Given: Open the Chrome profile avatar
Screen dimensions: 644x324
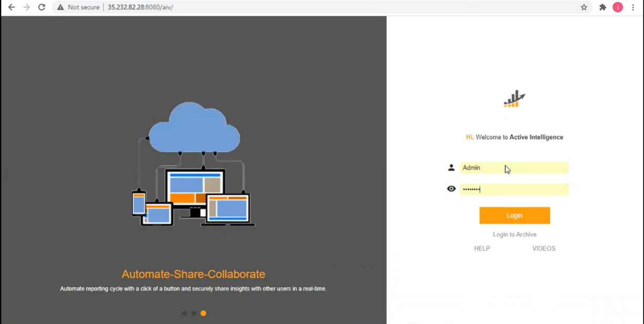Looking at the screenshot, I should [x=618, y=7].
